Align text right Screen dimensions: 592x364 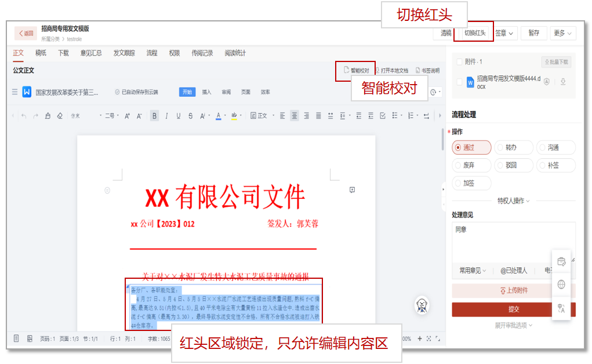tap(307, 116)
